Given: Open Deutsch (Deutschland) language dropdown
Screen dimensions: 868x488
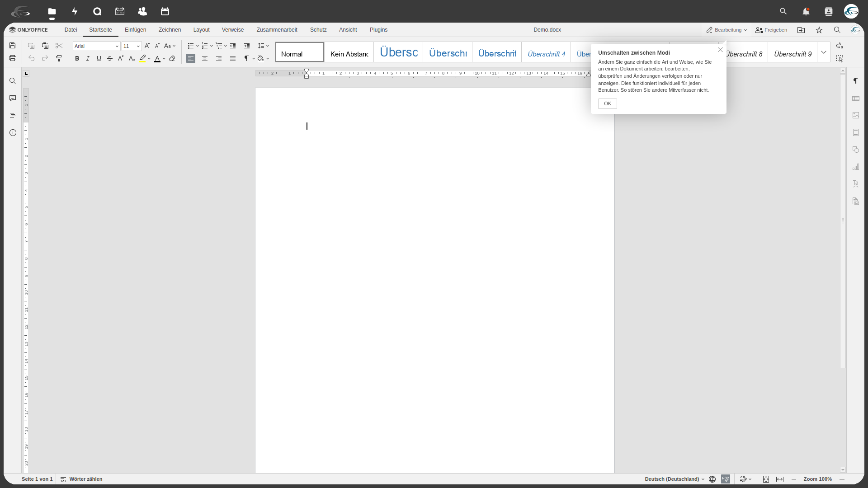Looking at the screenshot, I should click(675, 479).
